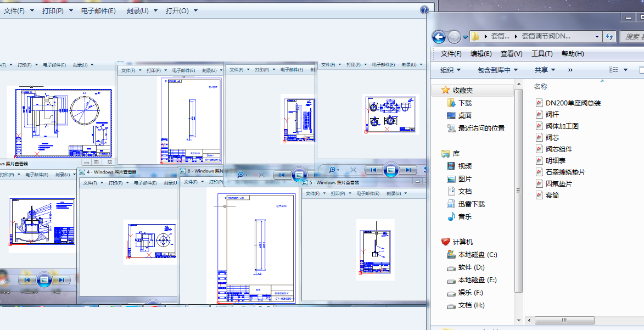The width and height of the screenshot is (644, 330).
Task: Click zoom magnifier in multi-view valve drawing window
Action: (x=333, y=170)
